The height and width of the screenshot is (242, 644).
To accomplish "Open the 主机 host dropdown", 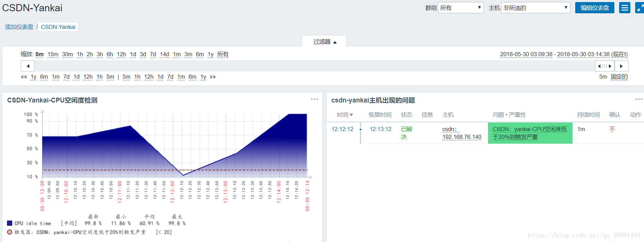I will (x=536, y=8).
